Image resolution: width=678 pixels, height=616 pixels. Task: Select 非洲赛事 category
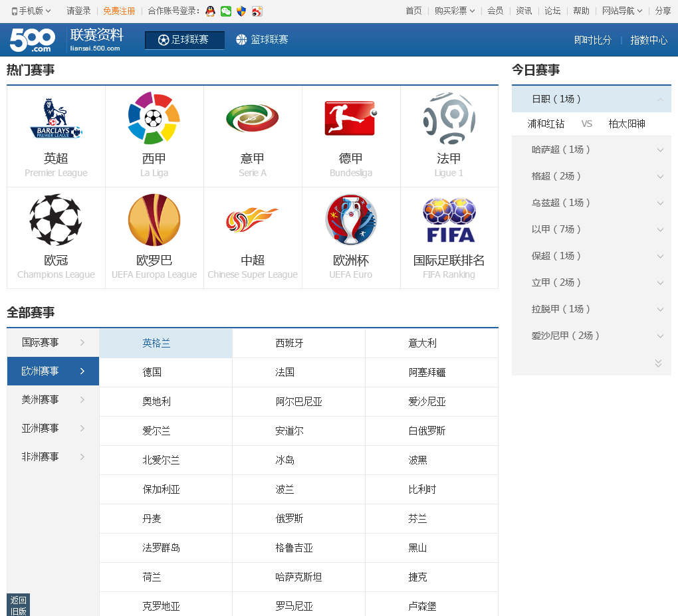[53, 457]
